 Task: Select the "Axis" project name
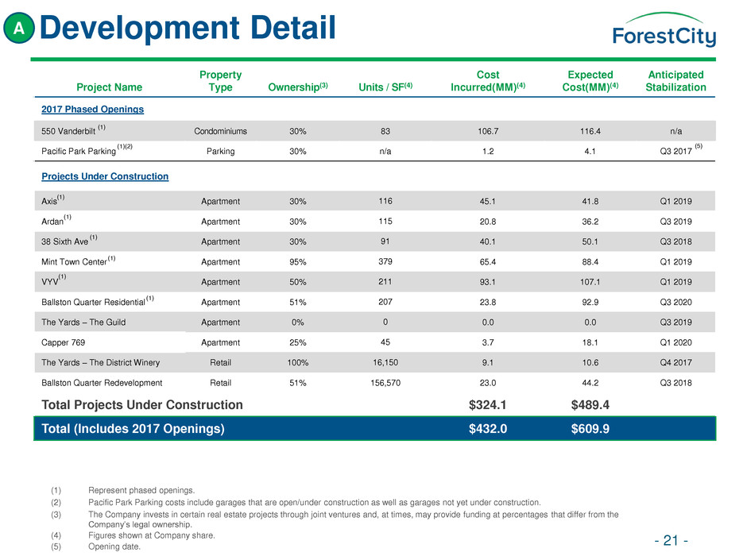49,201
